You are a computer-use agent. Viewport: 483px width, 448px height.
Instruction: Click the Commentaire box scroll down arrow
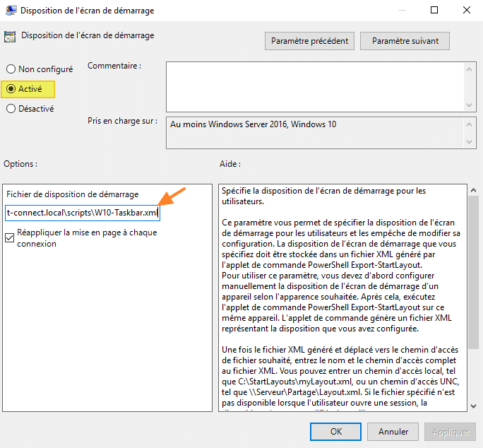coord(469,105)
